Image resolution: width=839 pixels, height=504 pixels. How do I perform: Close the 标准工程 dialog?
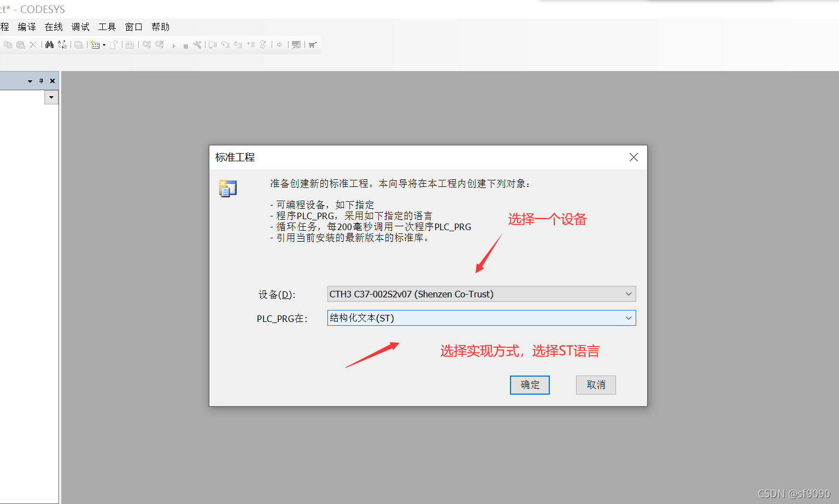coord(633,157)
